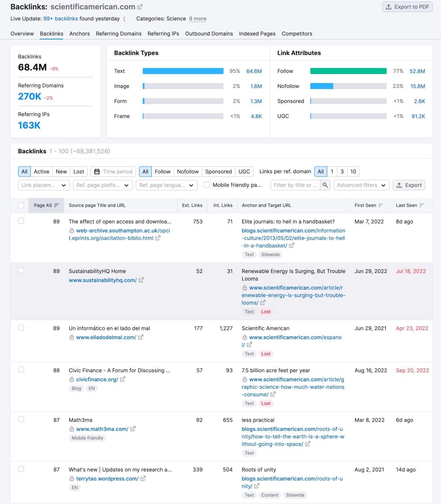This screenshot has width=441, height=504.
Task: Click the calendar icon in Time period
Action: (x=97, y=171)
